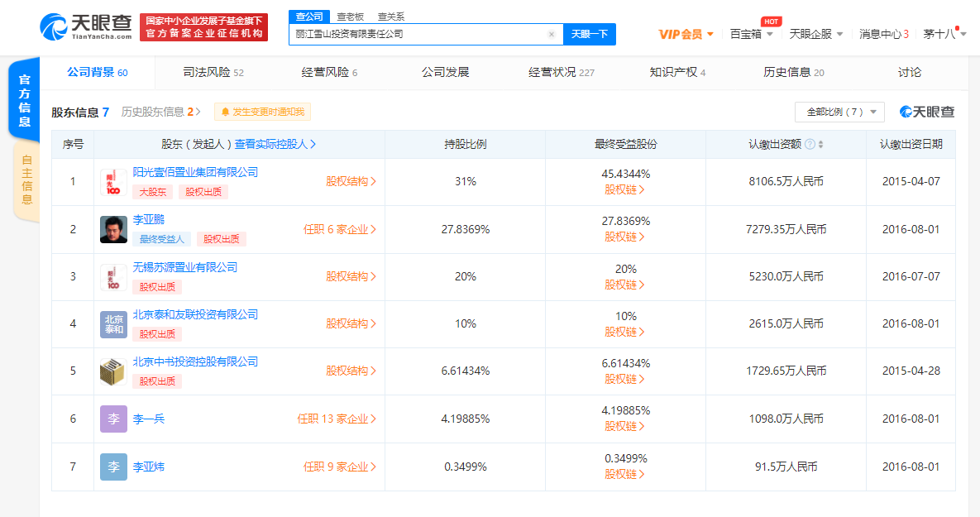Click 股权链 in 李一兵 row
Image resolution: width=980 pixels, height=517 pixels.
coord(624,426)
